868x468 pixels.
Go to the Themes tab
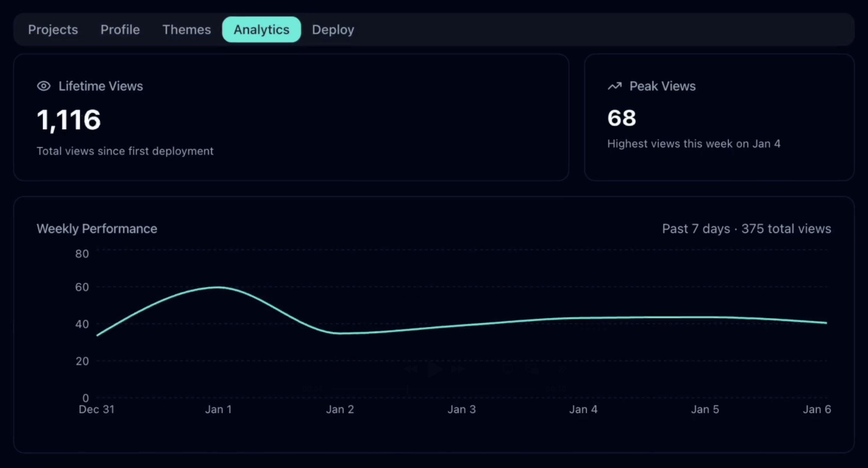click(x=187, y=30)
